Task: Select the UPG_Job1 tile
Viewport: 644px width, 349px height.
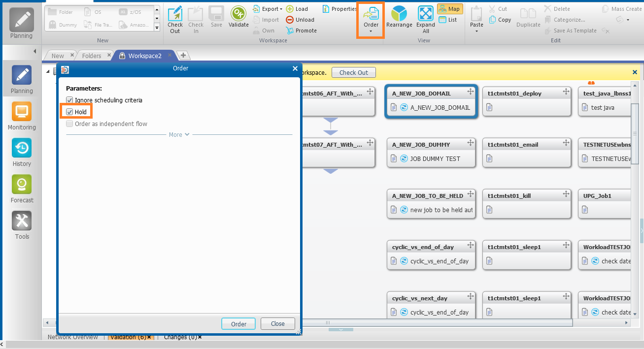Action: tap(605, 203)
